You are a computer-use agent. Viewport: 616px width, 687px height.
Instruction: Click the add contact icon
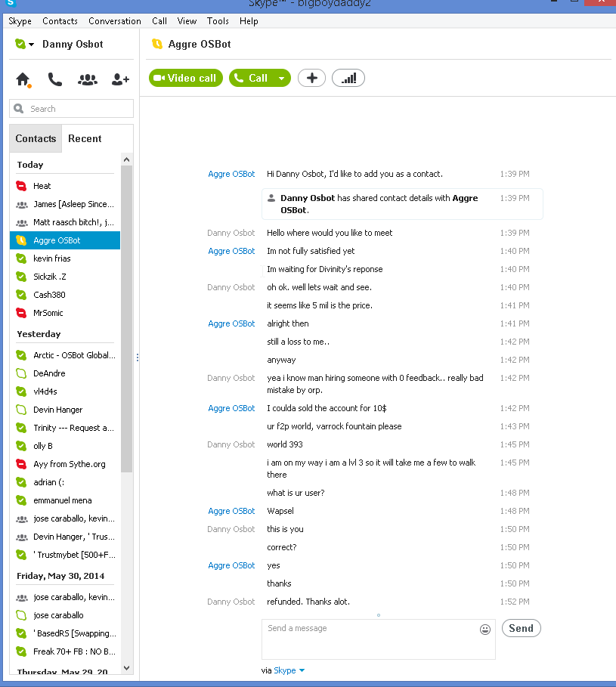click(120, 79)
